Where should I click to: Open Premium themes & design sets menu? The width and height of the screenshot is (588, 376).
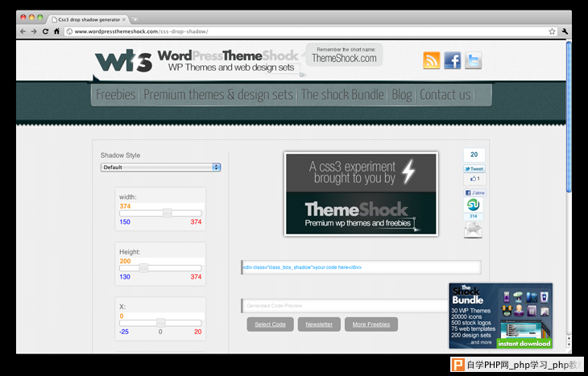pyautogui.click(x=218, y=94)
